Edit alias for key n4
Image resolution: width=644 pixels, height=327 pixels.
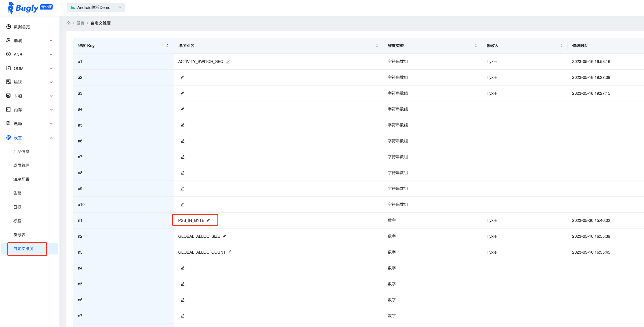coord(183,268)
